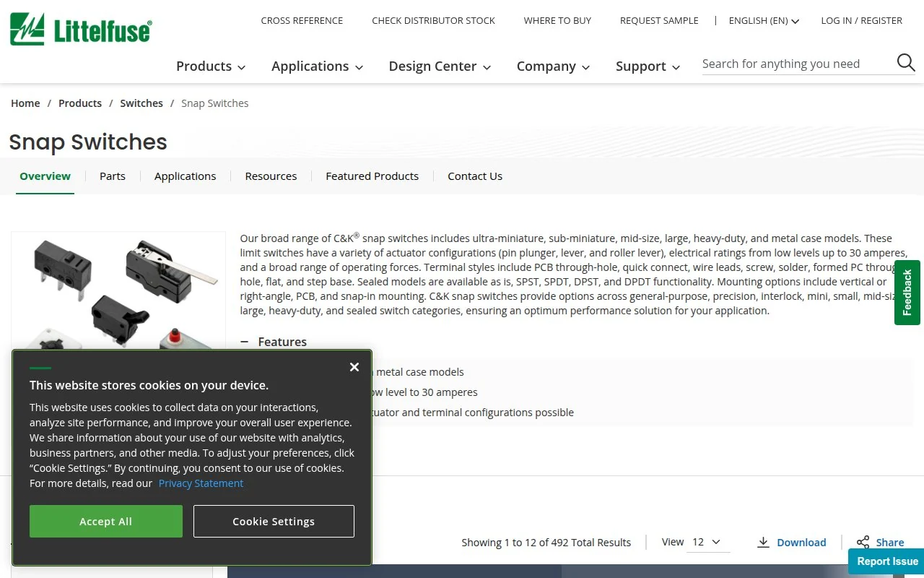Image resolution: width=924 pixels, height=578 pixels.
Task: Click the Littelfuse logo
Action: [81, 29]
